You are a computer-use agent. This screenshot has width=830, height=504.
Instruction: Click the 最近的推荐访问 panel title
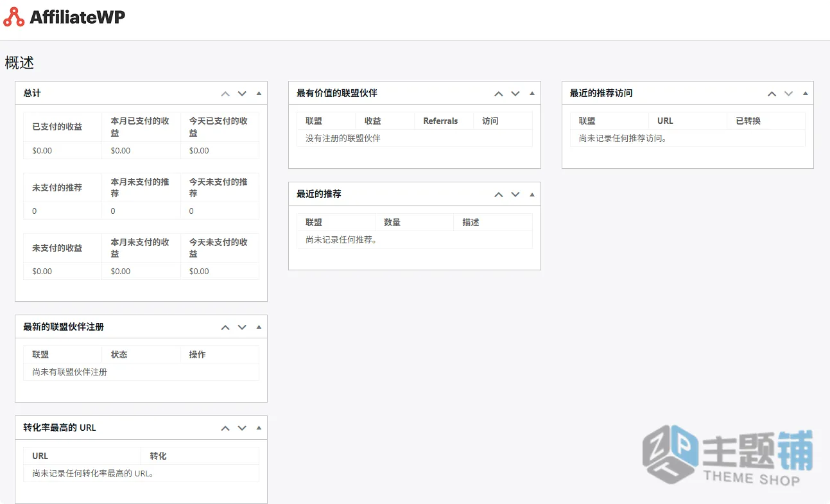pyautogui.click(x=601, y=93)
